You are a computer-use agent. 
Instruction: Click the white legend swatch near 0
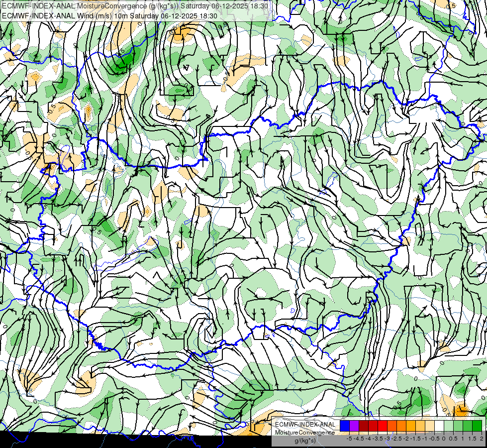pos(439,426)
